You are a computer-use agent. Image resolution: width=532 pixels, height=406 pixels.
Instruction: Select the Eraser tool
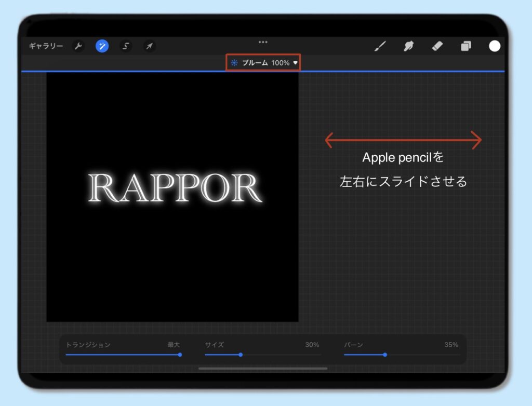tap(437, 46)
